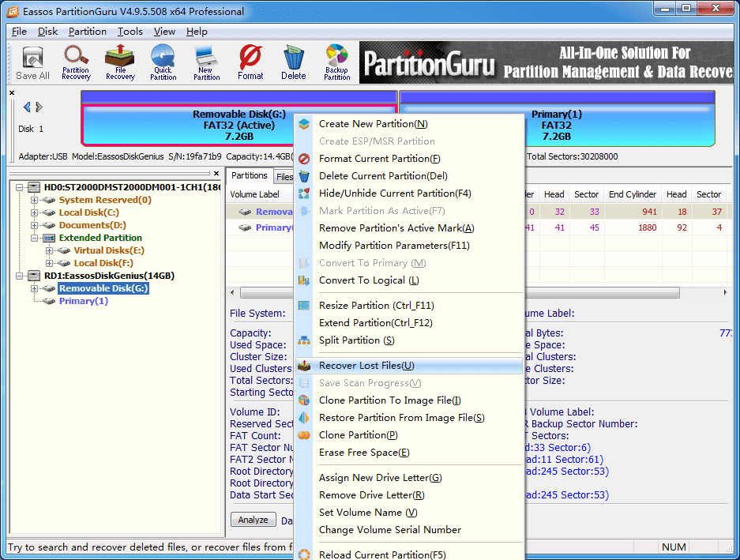740x560 pixels.
Task: Select Primary(1) in the disk tree
Action: (x=84, y=301)
